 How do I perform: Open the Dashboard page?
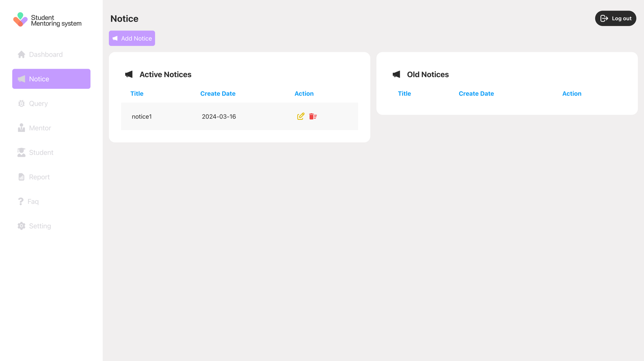(51, 54)
